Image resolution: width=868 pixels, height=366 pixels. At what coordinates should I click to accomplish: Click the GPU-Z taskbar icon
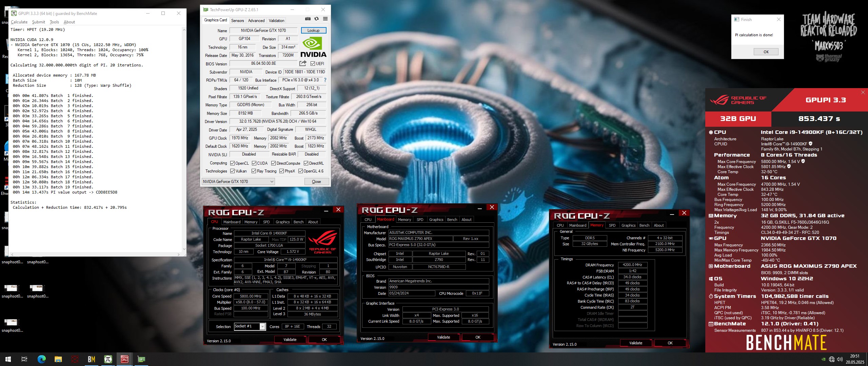point(141,359)
